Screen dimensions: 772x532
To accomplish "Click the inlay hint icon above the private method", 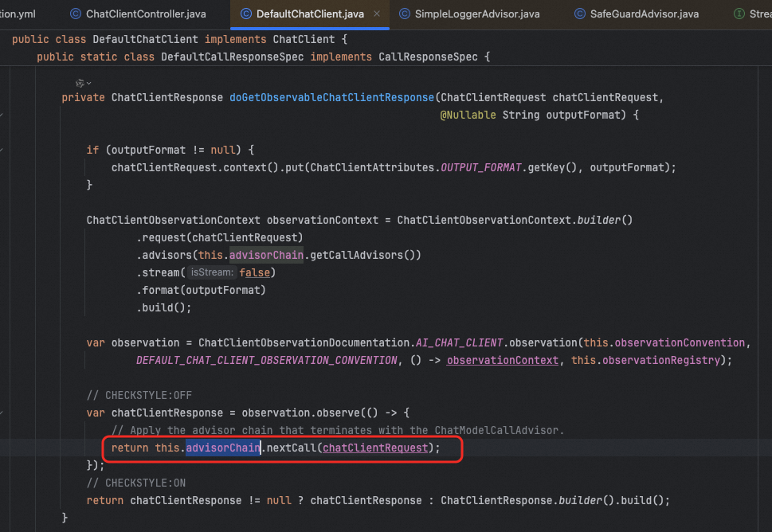I will [80, 83].
